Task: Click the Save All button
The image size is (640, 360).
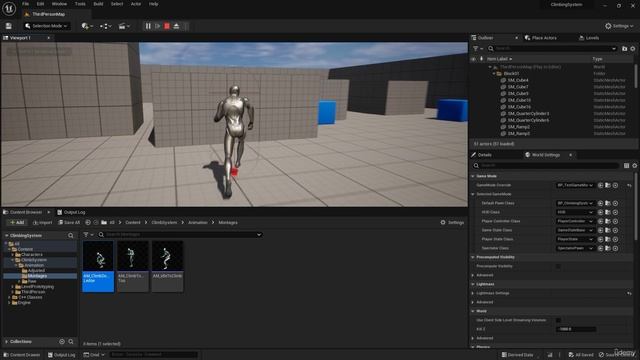Action: pos(69,222)
